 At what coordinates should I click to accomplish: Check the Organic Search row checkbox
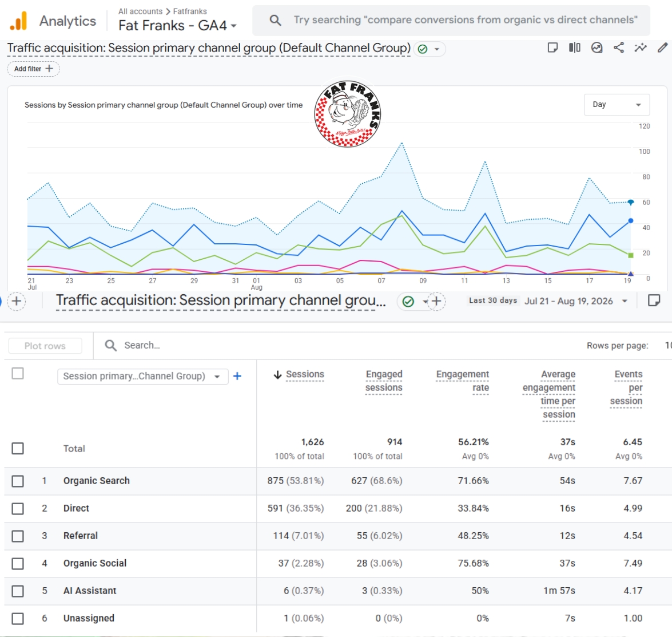tap(18, 481)
